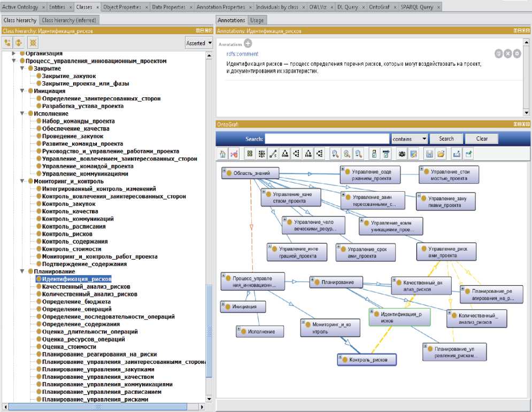Add a new annotation with the plus icon
Viewport: 532px width, 412px height.
pos(248,43)
